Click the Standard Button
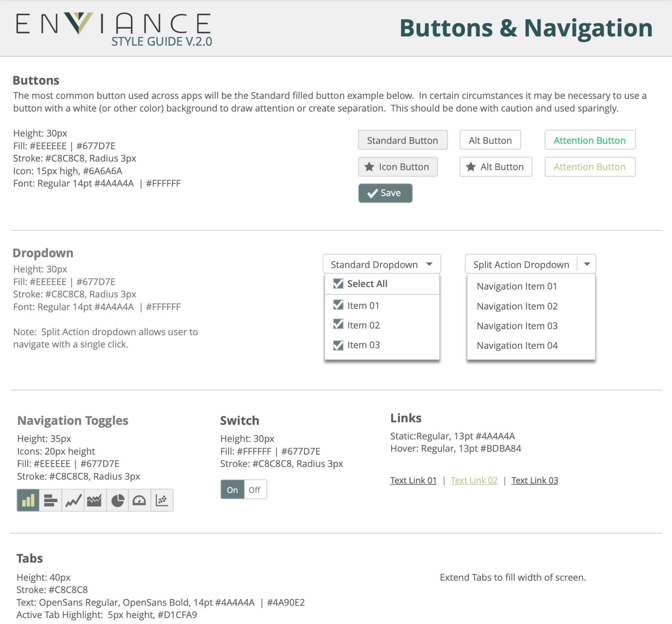672x624 pixels. tap(403, 140)
